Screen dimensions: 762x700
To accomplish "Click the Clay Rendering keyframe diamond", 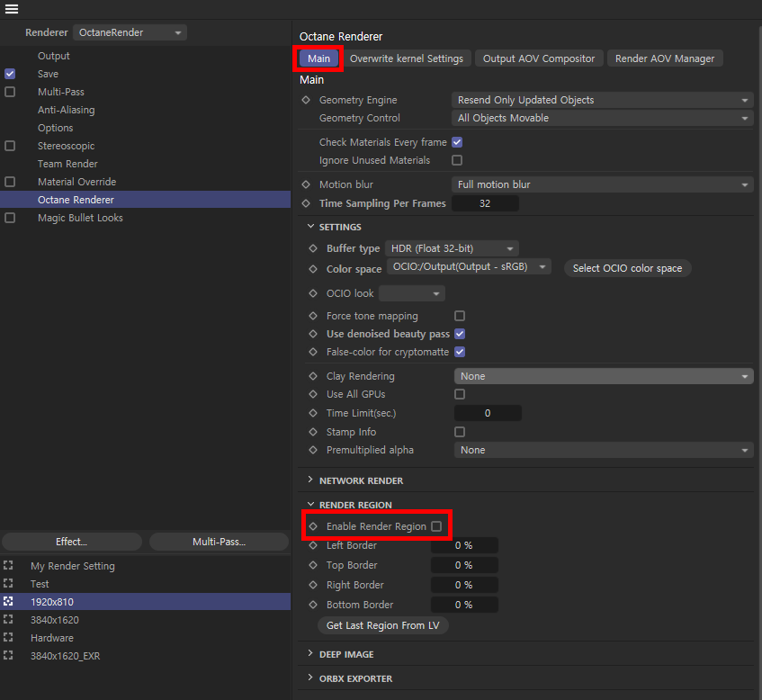I will coord(313,376).
